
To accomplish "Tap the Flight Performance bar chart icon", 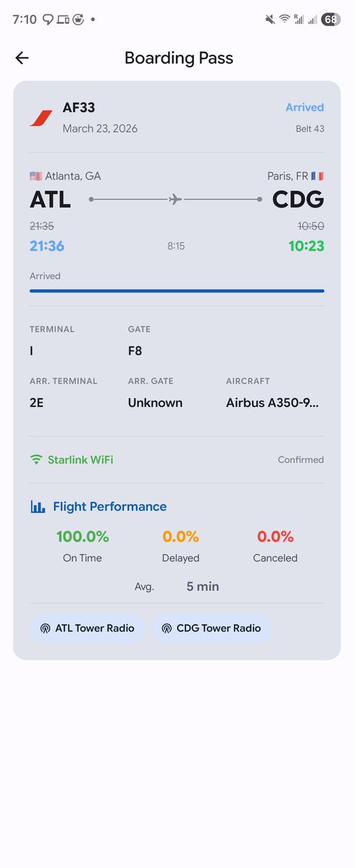I will click(38, 506).
